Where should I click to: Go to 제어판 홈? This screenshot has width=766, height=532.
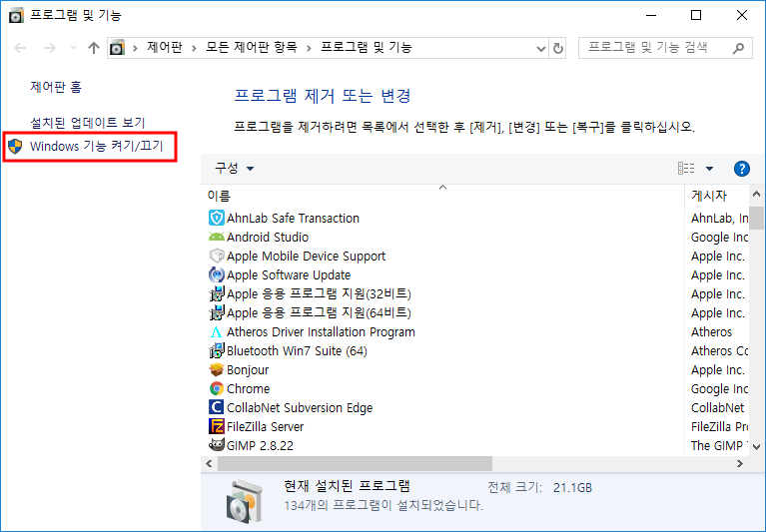coord(56,87)
